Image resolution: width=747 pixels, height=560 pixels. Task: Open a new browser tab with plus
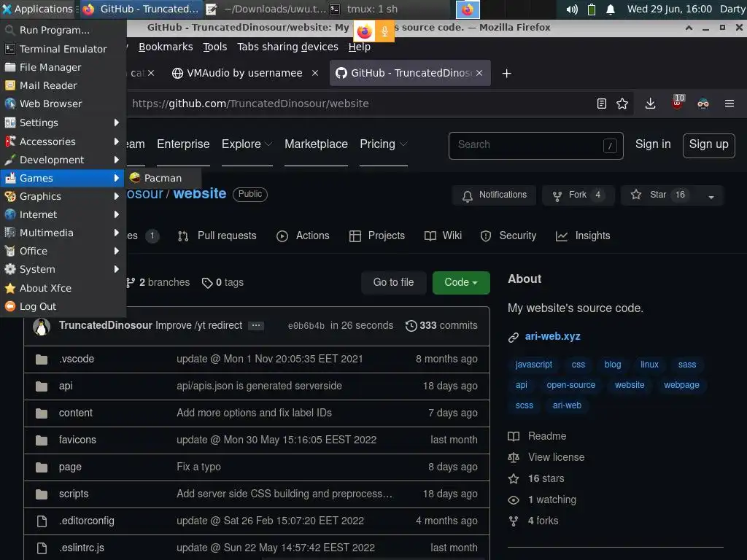(507, 74)
